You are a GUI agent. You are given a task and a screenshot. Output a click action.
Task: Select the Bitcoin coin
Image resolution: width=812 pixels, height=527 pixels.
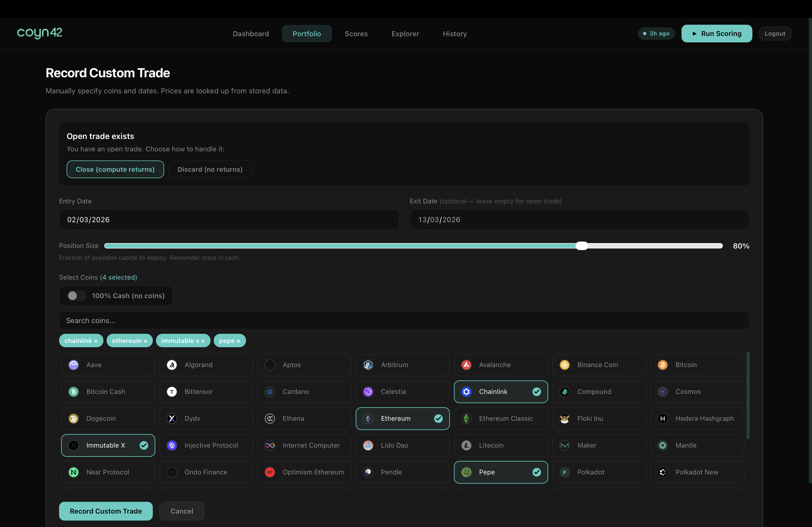coord(697,365)
